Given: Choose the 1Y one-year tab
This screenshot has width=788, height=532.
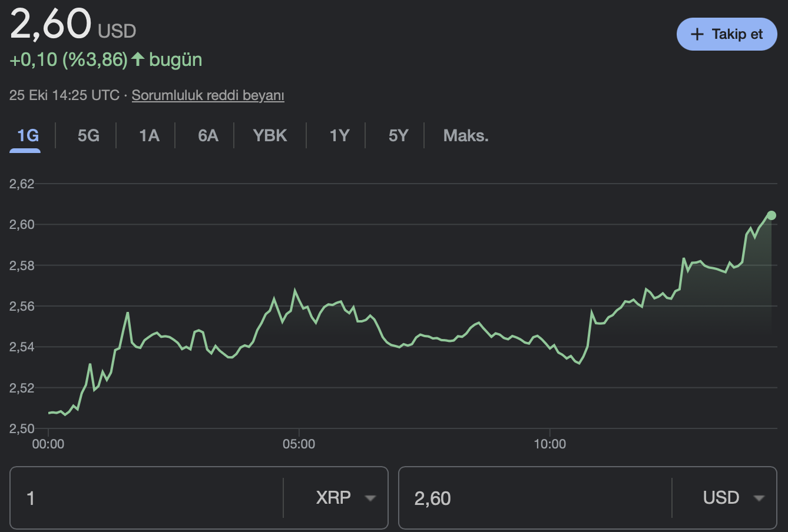Looking at the screenshot, I should [x=339, y=136].
